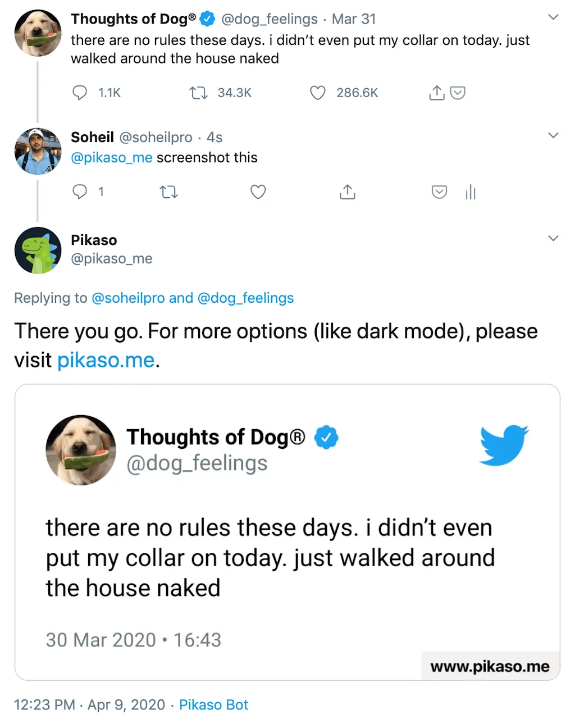575x728 pixels.
Task: Visit the pikaso.me link
Action: click(106, 360)
